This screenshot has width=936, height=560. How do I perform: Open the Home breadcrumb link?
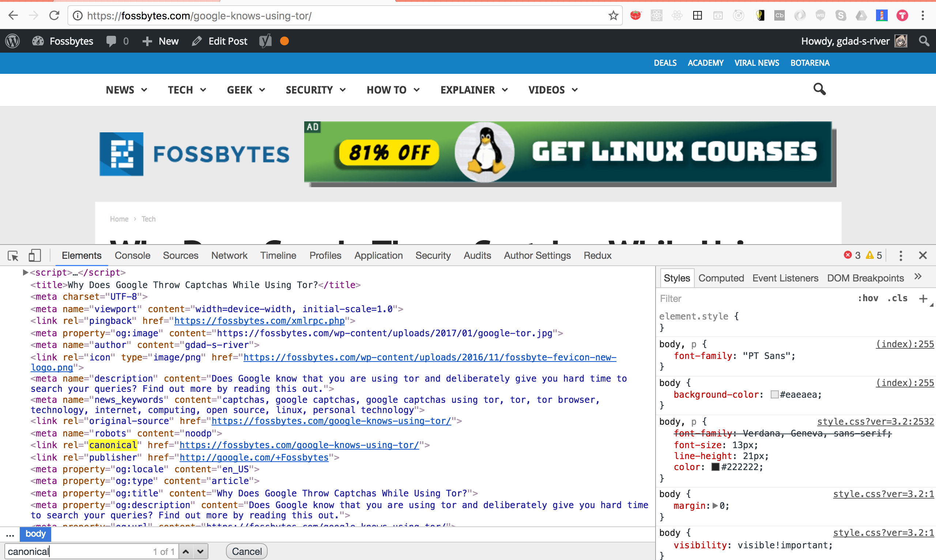point(119,219)
